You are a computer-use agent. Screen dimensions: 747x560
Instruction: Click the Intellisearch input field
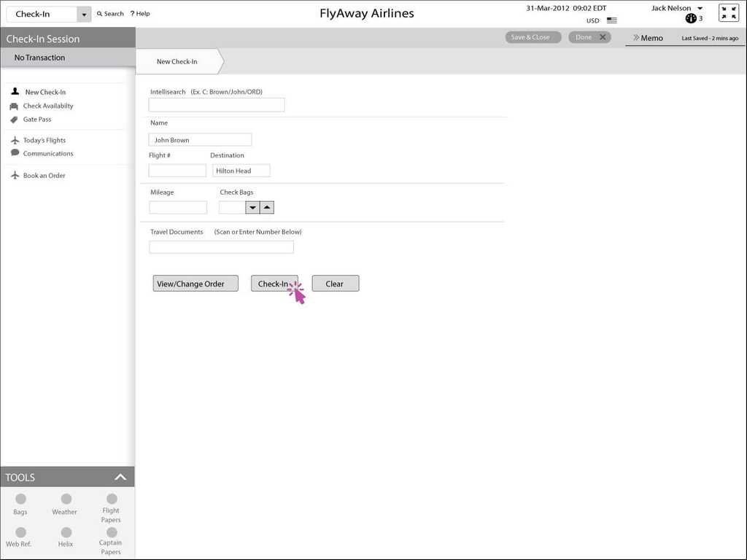click(217, 105)
